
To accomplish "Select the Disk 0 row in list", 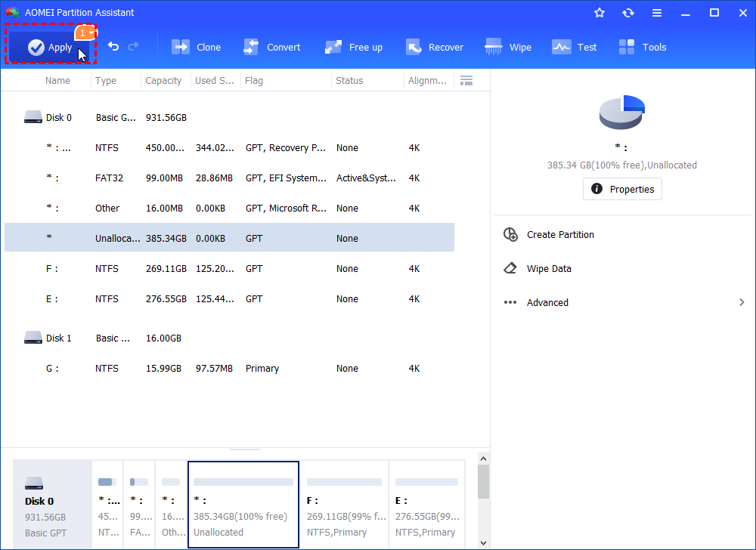I will point(230,118).
